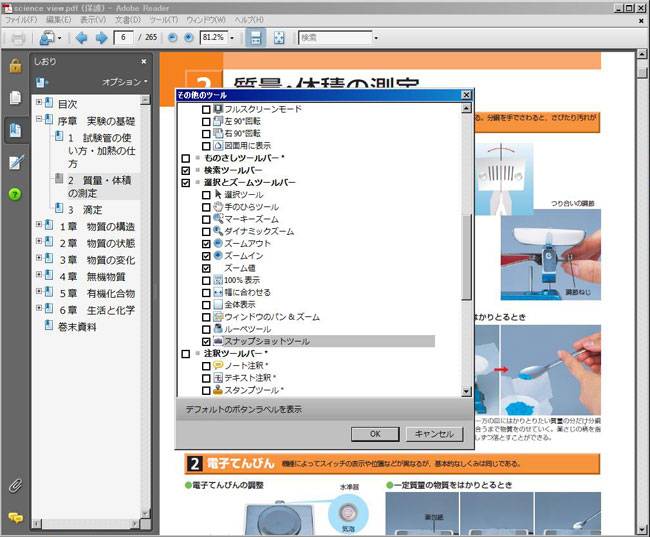Expand the 目次 bookmark node
The image size is (650, 537).
click(x=39, y=102)
